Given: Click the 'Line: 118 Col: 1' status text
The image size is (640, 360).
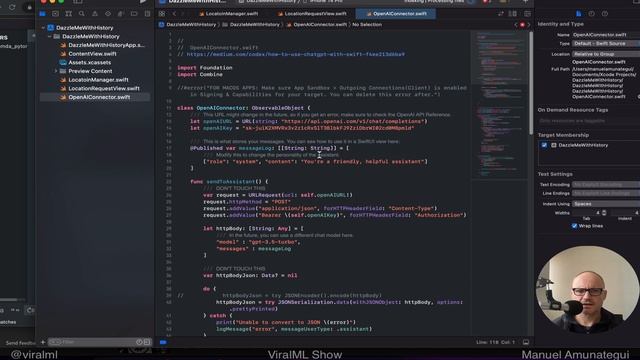Looking at the screenshot, I should (495, 342).
